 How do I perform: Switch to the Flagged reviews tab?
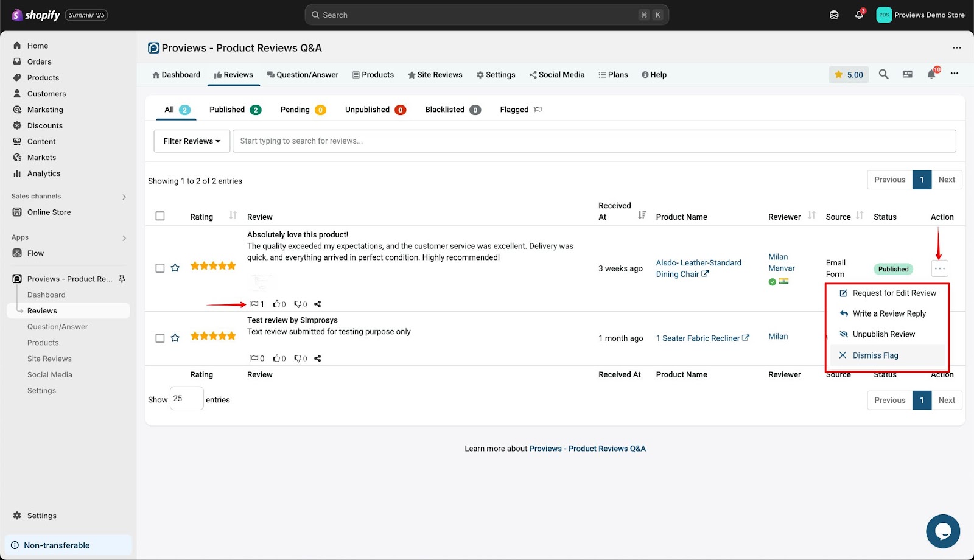tap(520, 110)
